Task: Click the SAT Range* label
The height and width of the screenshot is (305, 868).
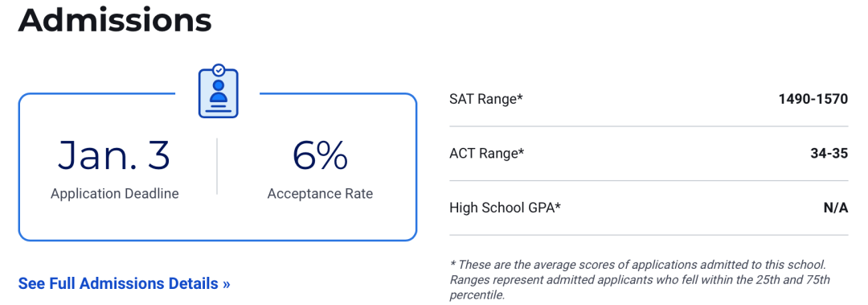Action: [x=486, y=99]
